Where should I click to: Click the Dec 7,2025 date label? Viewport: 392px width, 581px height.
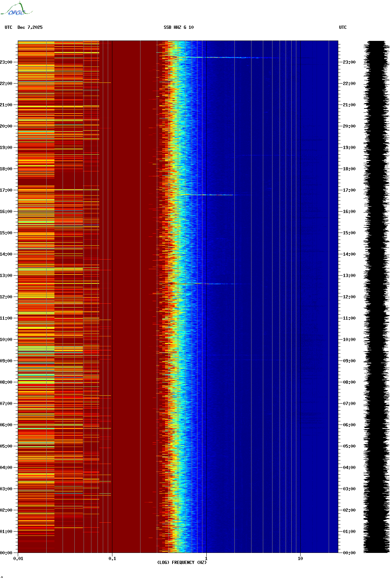pyautogui.click(x=30, y=27)
